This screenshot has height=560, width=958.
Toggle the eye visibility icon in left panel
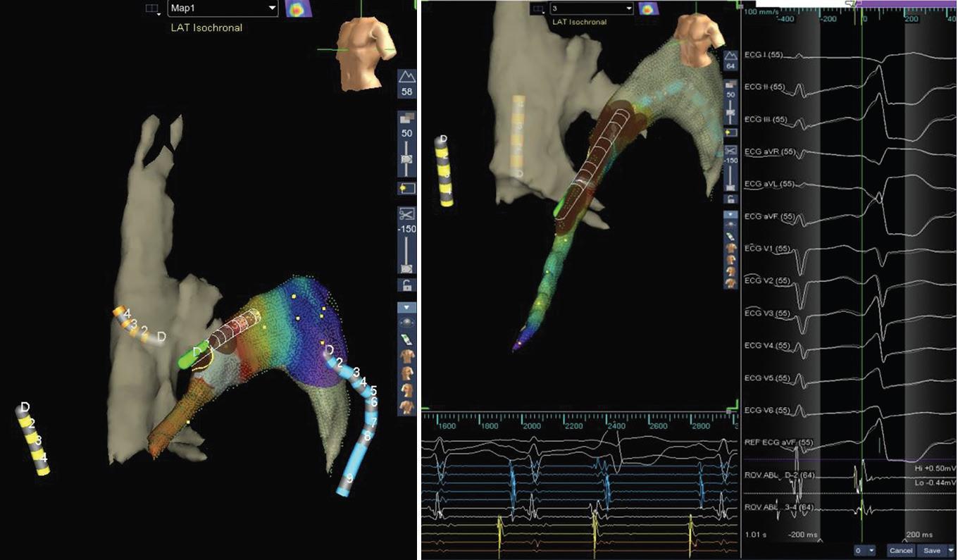pyautogui.click(x=406, y=321)
